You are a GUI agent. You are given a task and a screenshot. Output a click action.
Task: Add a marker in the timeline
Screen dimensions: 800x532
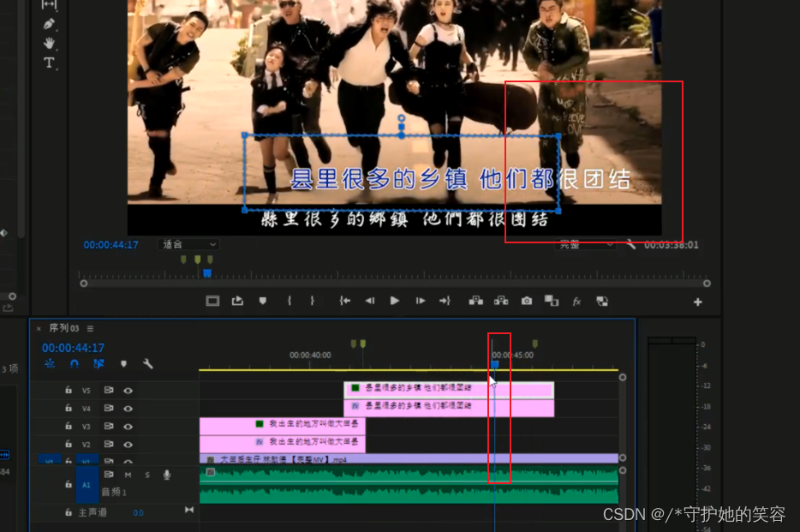123,364
